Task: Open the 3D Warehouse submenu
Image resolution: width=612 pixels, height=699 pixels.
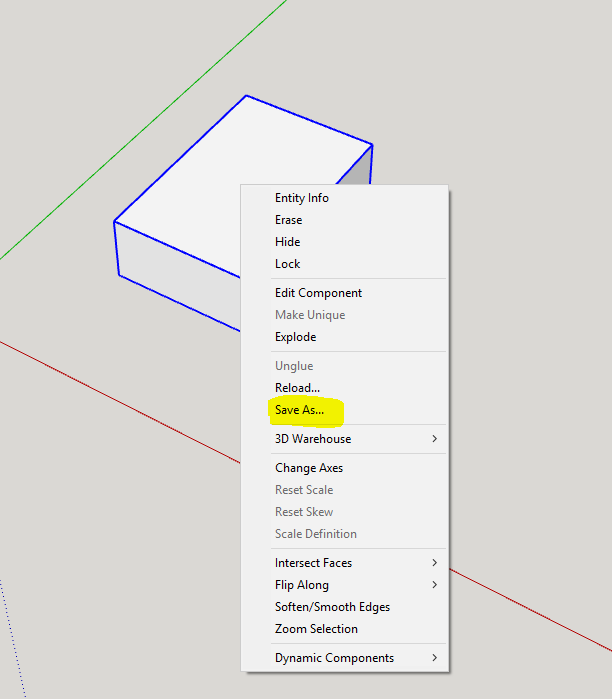Action: (x=345, y=439)
